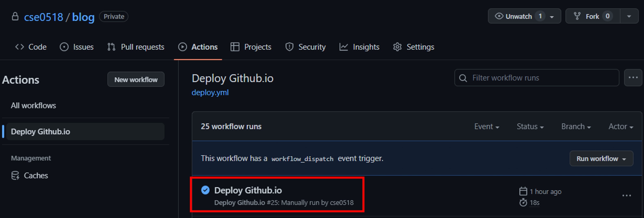Screen dimensions: 644x218
Task: Click the Security shield icon
Action: [289, 47]
